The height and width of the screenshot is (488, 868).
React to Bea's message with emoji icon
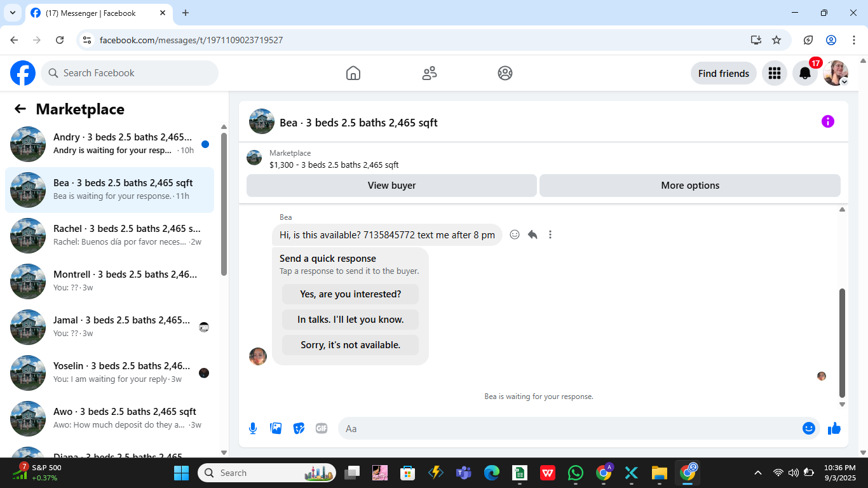(x=515, y=234)
